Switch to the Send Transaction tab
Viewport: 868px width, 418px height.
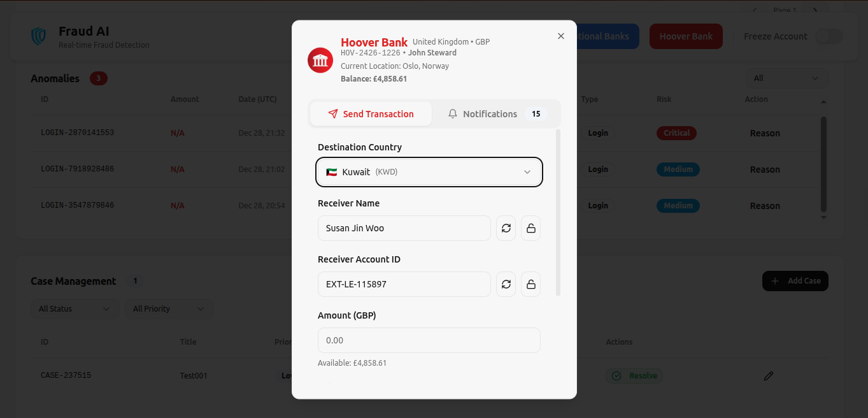tap(371, 114)
